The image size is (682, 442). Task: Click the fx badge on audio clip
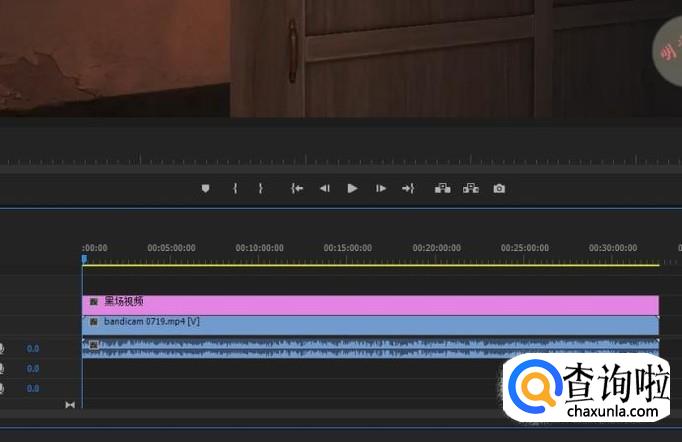click(94, 345)
